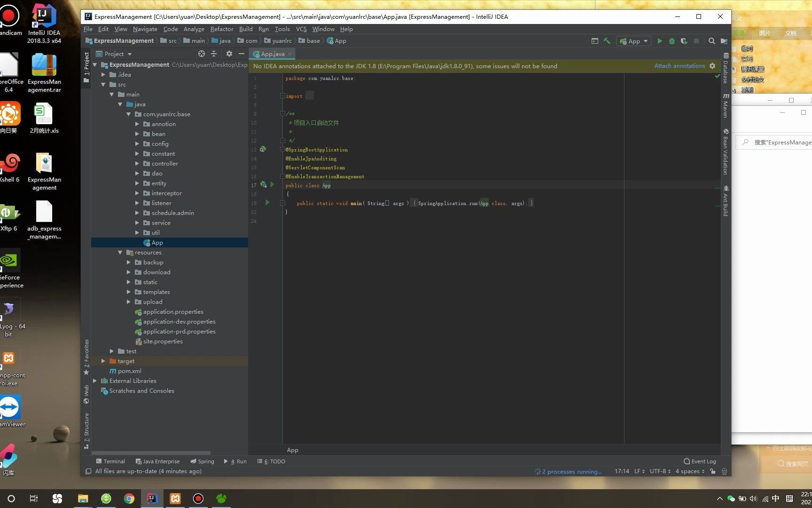Viewport: 812px width, 508px height.
Task: Open the Bean Validation tool window
Action: [x=726, y=151]
